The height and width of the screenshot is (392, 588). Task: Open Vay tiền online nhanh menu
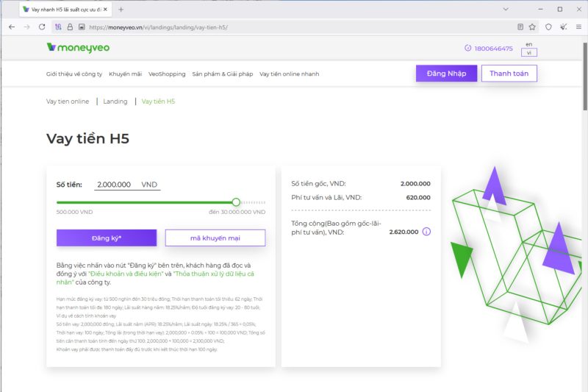[289, 74]
